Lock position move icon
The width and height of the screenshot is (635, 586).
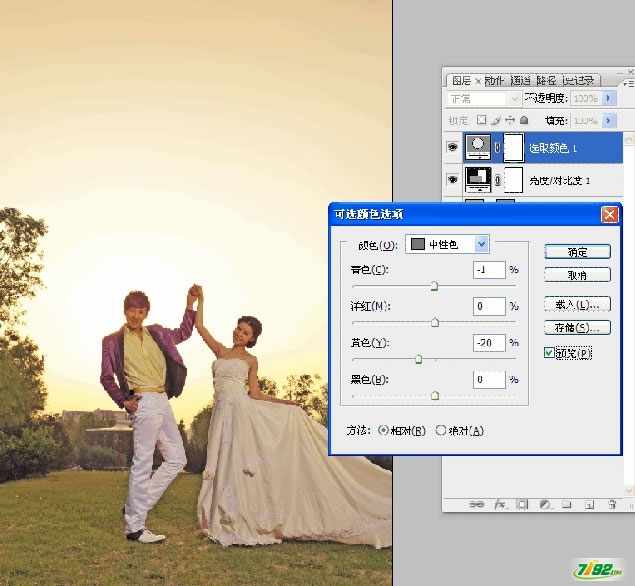click(510, 120)
